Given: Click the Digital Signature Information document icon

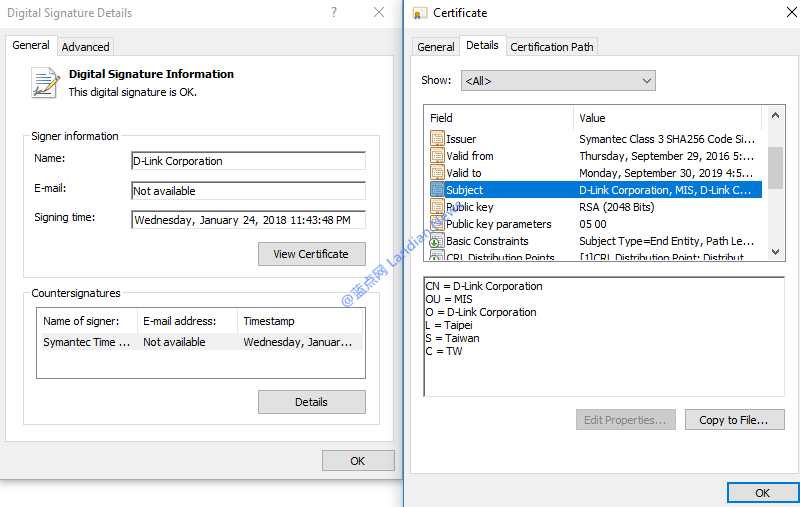Looking at the screenshot, I should coord(45,82).
